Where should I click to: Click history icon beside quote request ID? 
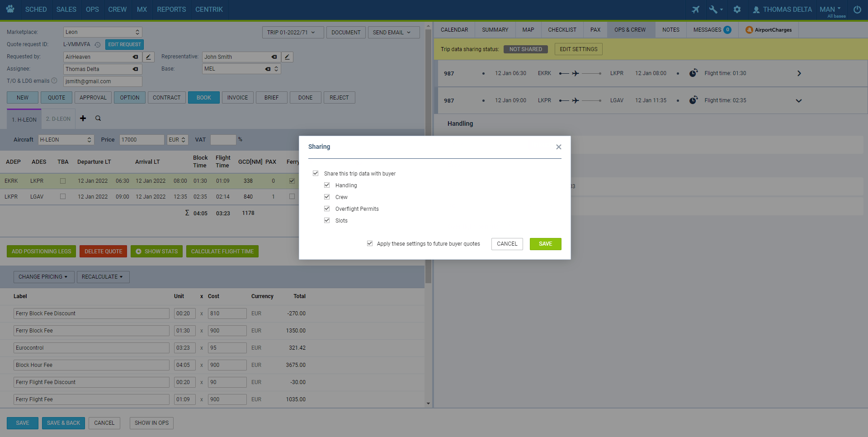point(97,45)
